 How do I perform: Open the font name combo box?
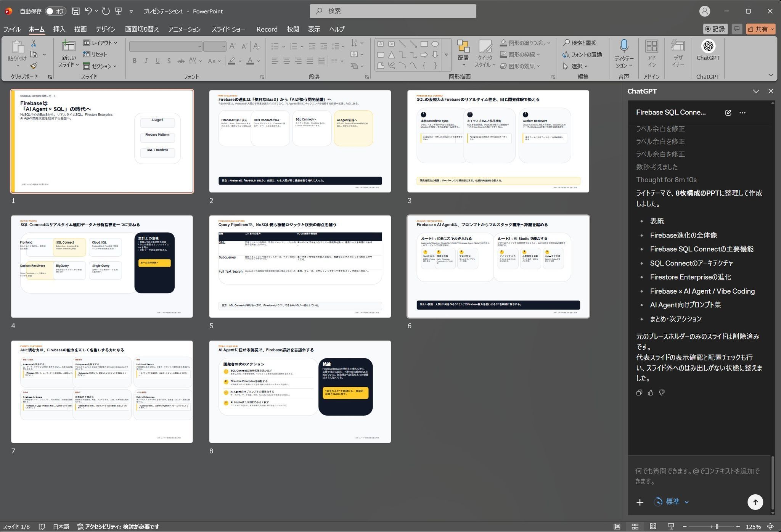click(166, 47)
